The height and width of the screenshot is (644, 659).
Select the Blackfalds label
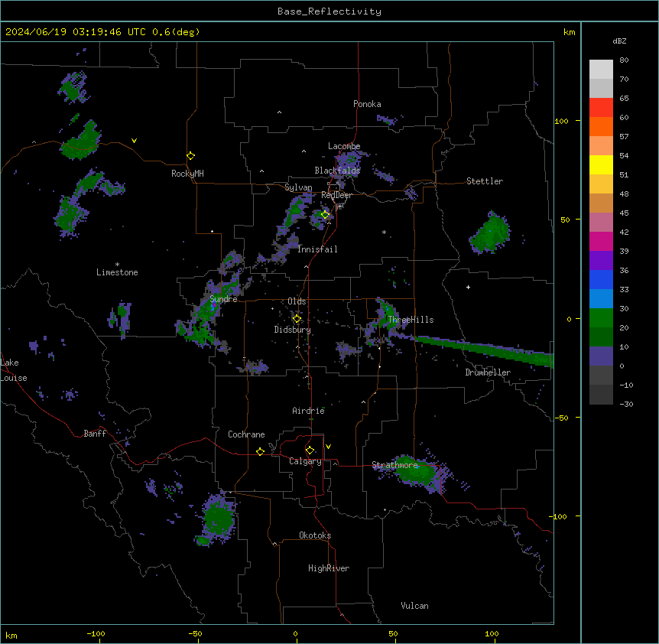[x=337, y=171]
